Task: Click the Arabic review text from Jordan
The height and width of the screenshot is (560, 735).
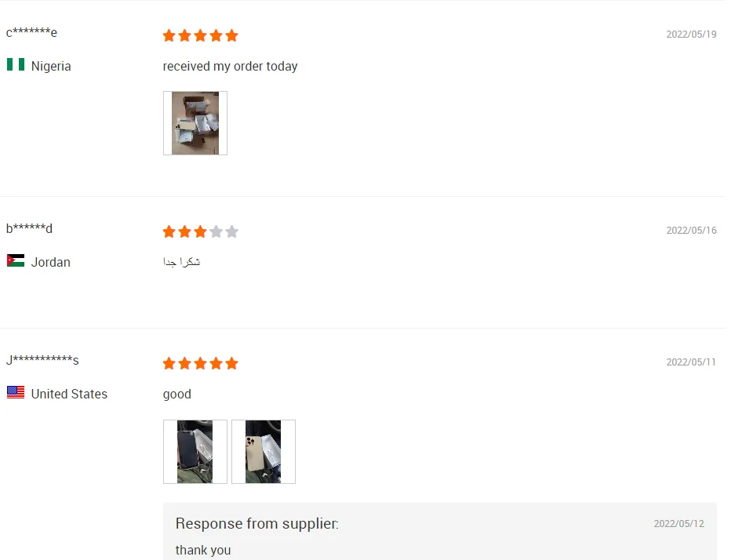Action: pyautogui.click(x=182, y=262)
